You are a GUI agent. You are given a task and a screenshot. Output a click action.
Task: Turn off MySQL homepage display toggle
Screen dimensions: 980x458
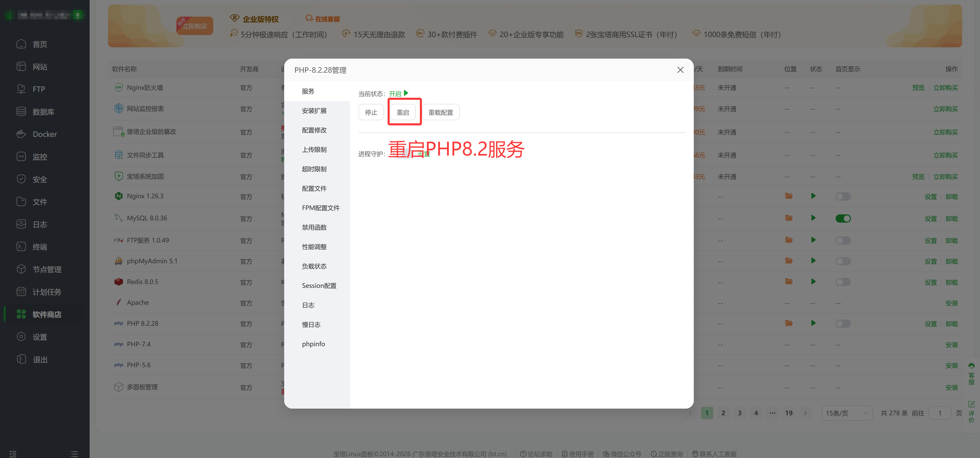point(843,219)
